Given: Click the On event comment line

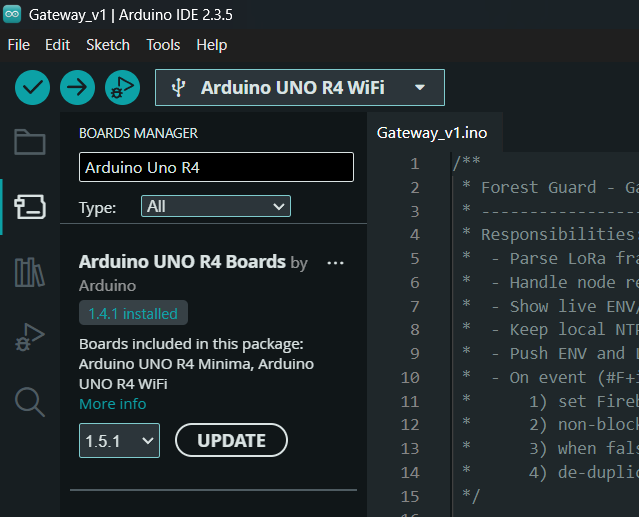Looking at the screenshot, I should [550, 378].
